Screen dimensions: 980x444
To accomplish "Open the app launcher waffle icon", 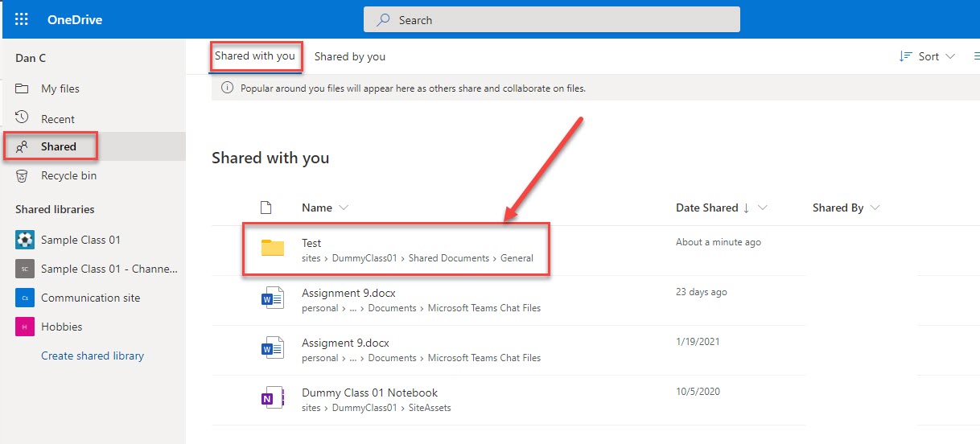I will 22,19.
